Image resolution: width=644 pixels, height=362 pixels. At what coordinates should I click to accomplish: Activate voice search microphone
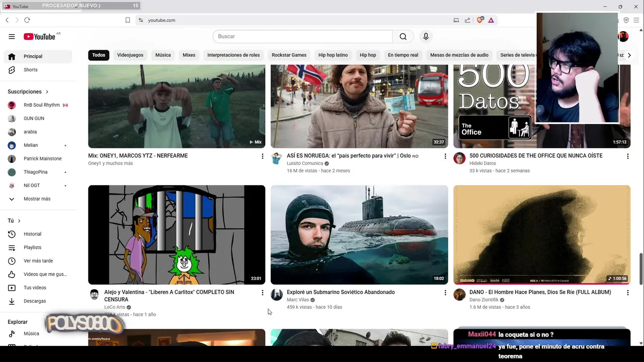click(426, 36)
